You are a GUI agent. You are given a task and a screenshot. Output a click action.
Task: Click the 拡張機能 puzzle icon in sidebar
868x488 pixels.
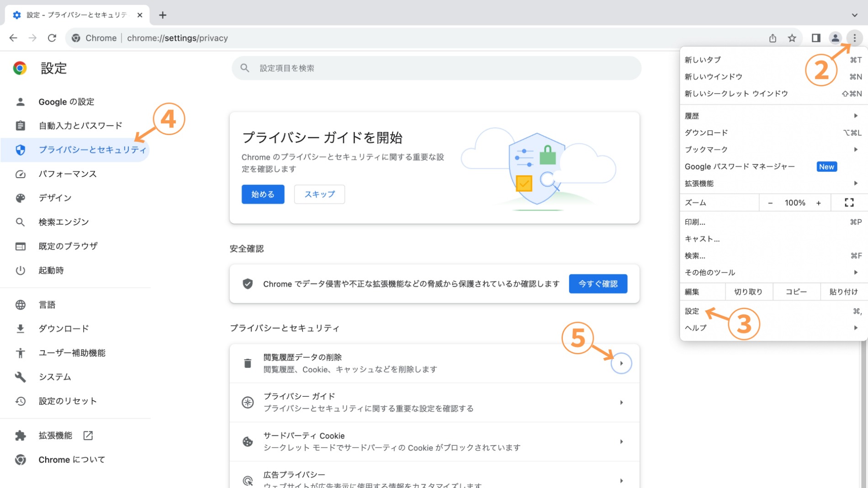point(20,436)
